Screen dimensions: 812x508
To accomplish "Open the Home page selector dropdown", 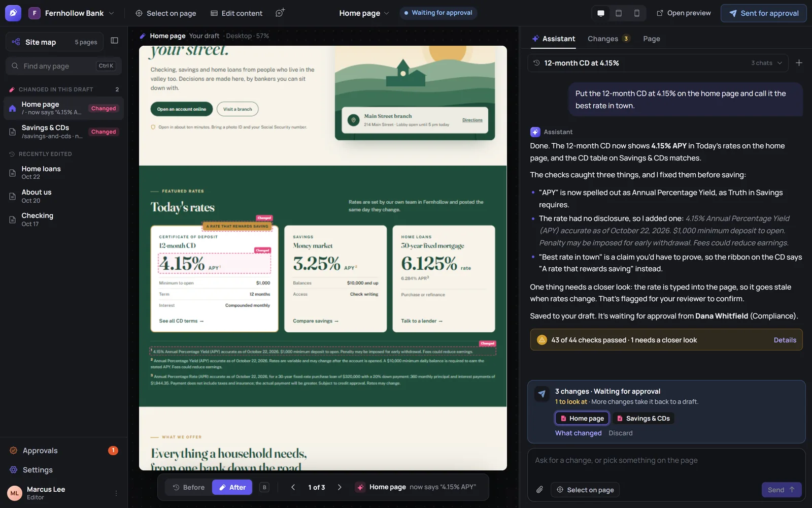I will coord(364,13).
